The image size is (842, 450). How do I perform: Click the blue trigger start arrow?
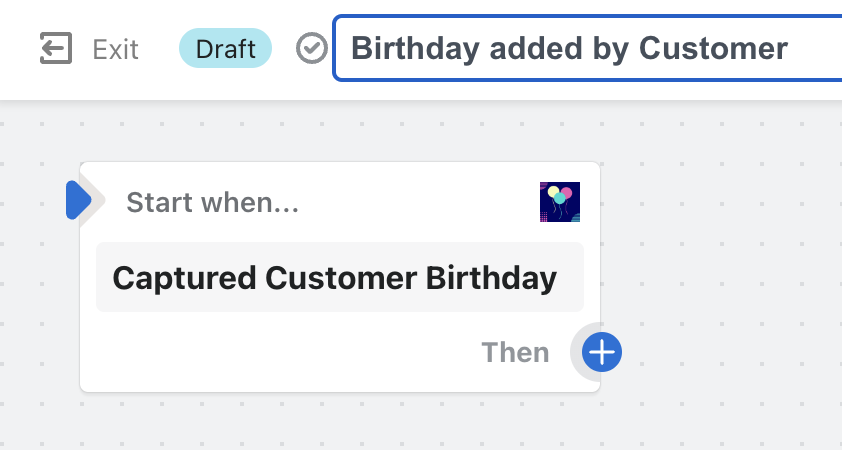tap(77, 200)
